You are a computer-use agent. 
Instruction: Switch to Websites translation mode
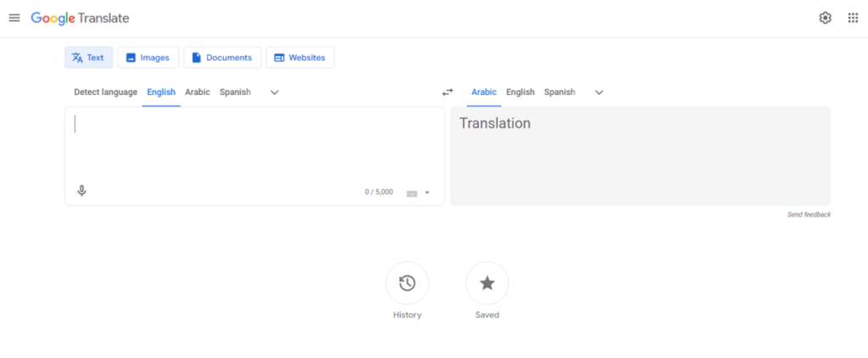click(x=300, y=58)
